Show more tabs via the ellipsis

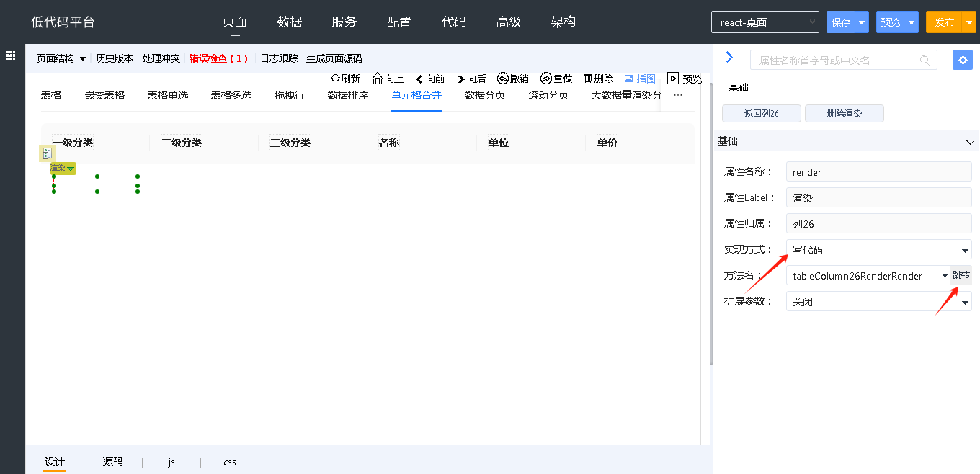pos(677,95)
